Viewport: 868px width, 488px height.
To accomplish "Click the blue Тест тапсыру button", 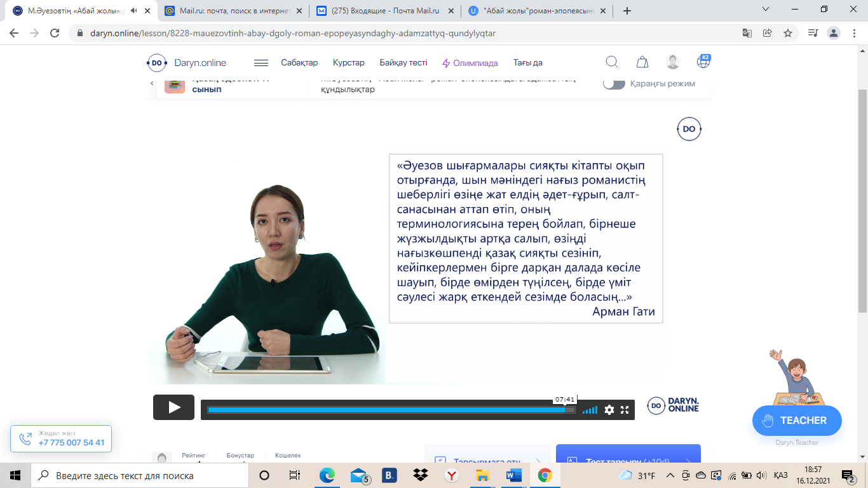I will tap(628, 457).
